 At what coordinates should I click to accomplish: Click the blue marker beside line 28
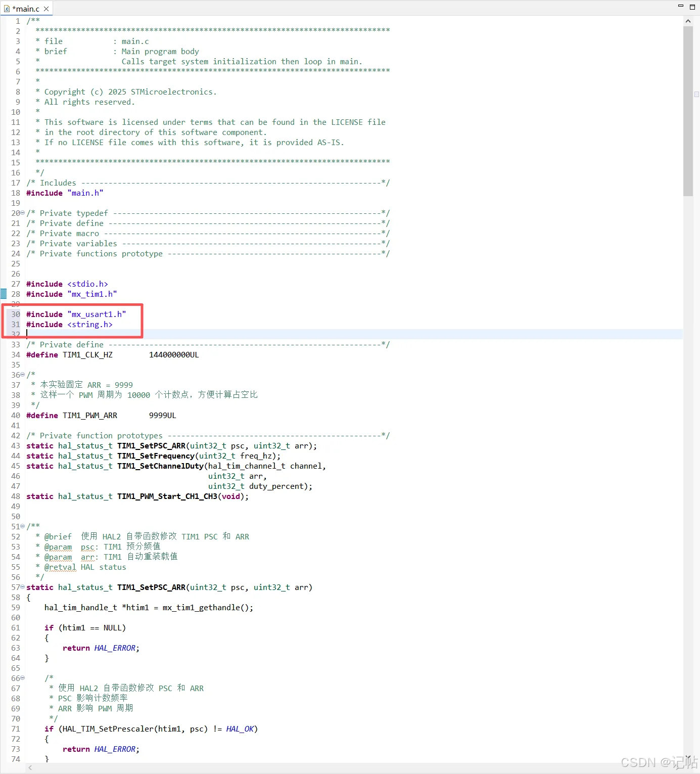[x=4, y=294]
